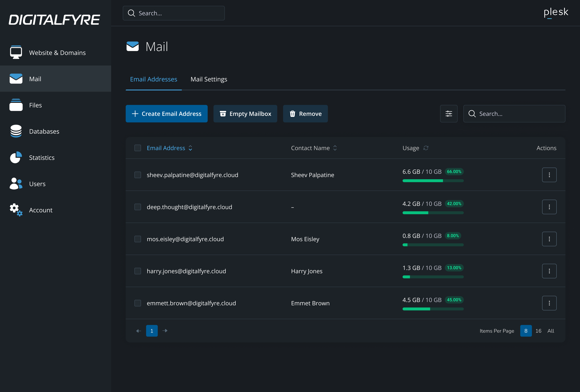The width and height of the screenshot is (580, 392).
Task: Toggle the select-all checkbox in header
Action: (138, 148)
